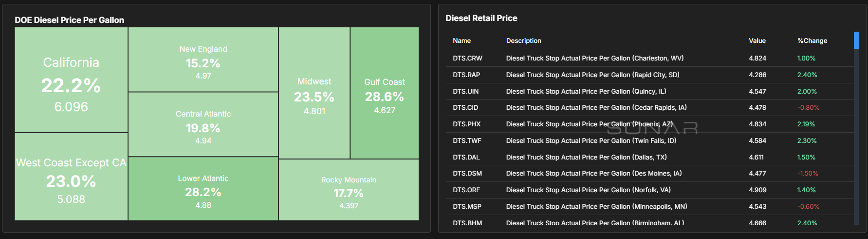Click the DTS.DSM ticker cell

(x=467, y=173)
